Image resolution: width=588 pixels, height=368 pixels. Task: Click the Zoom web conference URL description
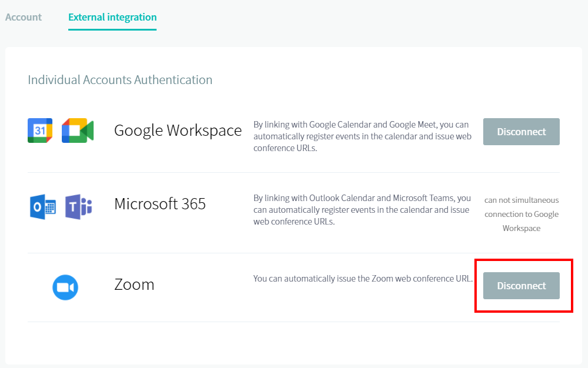click(x=363, y=279)
